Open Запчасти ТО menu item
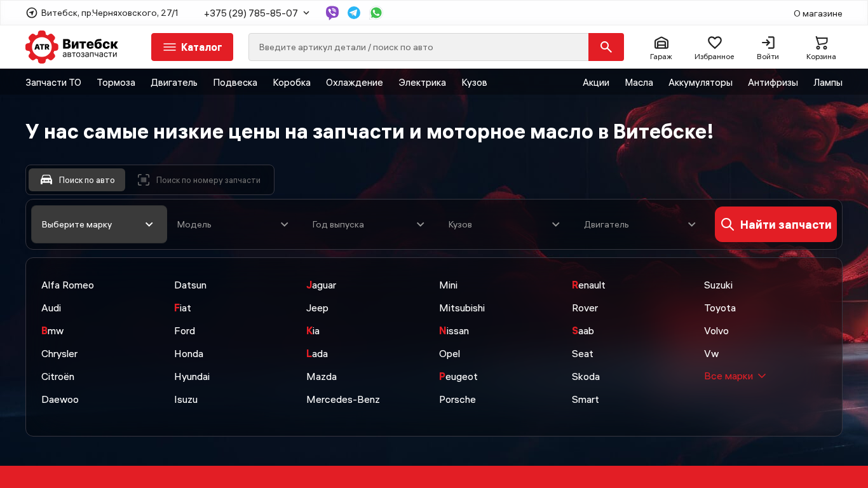 point(53,82)
